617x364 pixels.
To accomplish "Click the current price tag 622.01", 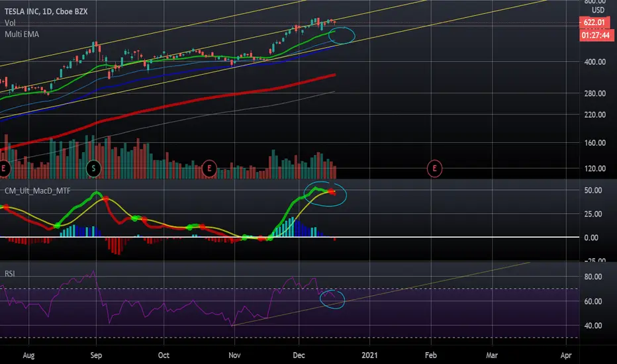I will (594, 23).
